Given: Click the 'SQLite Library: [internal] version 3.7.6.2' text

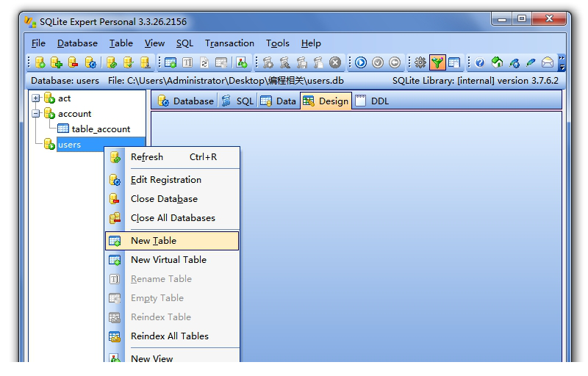Looking at the screenshot, I should [475, 81].
